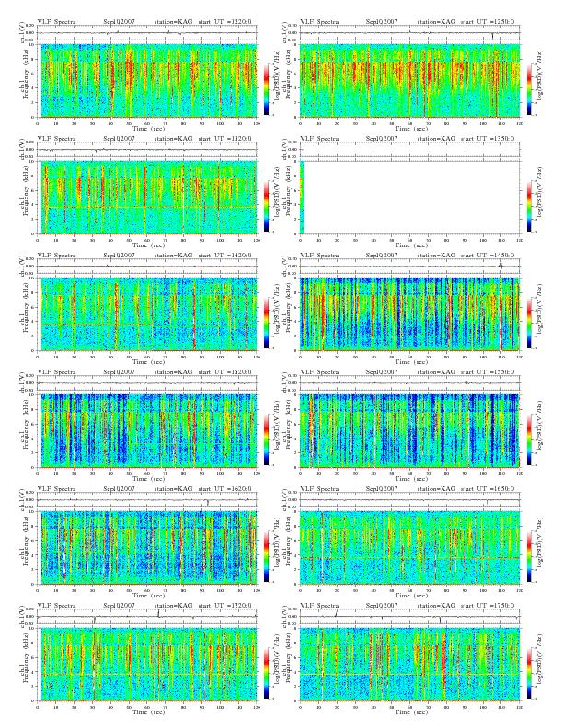Select the color scale bar of the 1320 plot
The image size is (563, 728).
click(266, 206)
